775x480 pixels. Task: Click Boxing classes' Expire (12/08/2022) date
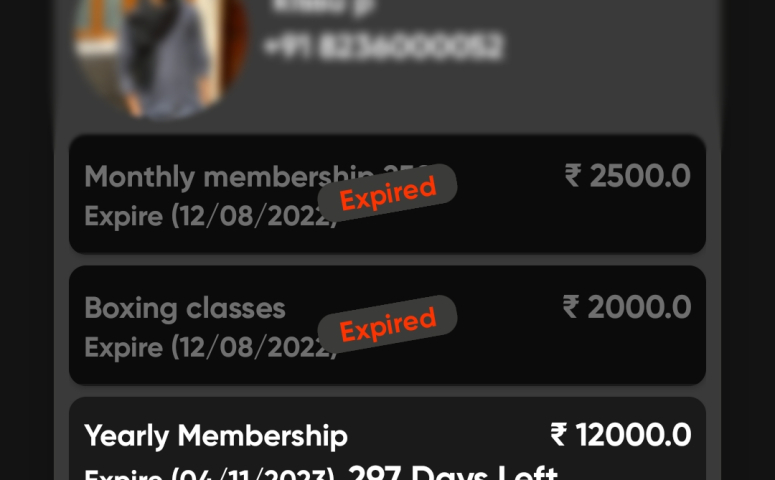pyautogui.click(x=211, y=348)
